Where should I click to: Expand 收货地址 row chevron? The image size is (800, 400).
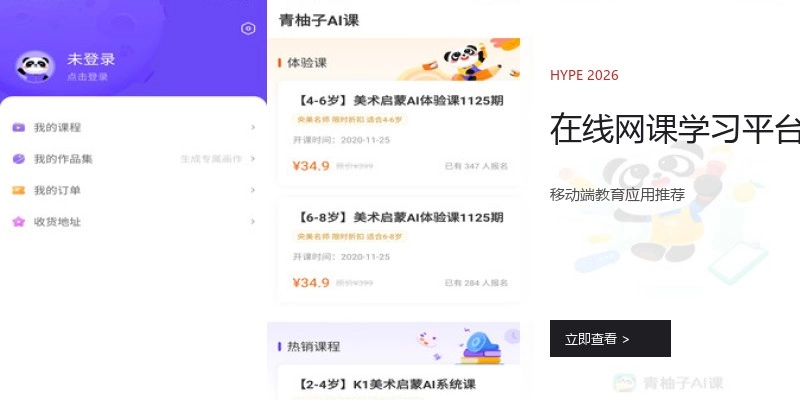pos(253,221)
